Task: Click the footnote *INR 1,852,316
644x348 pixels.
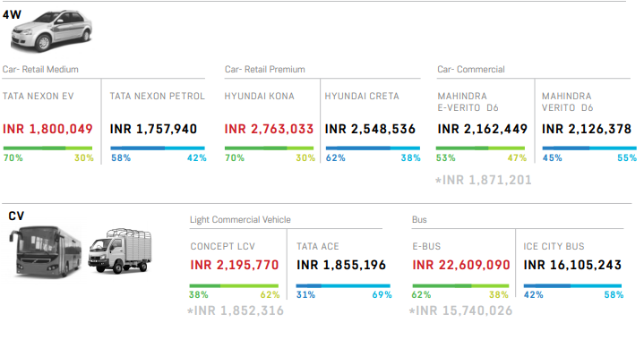Action: pyautogui.click(x=236, y=310)
